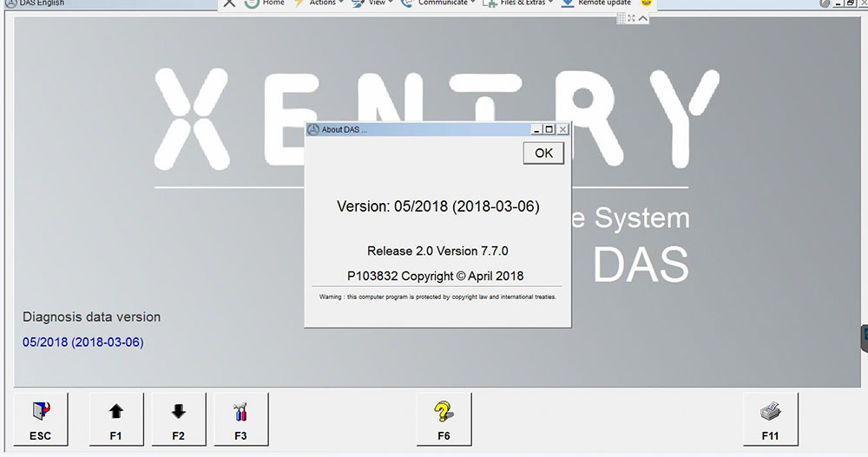Screen dimensions: 868x457
Task: Open the F3 tools button
Action: coord(240,420)
